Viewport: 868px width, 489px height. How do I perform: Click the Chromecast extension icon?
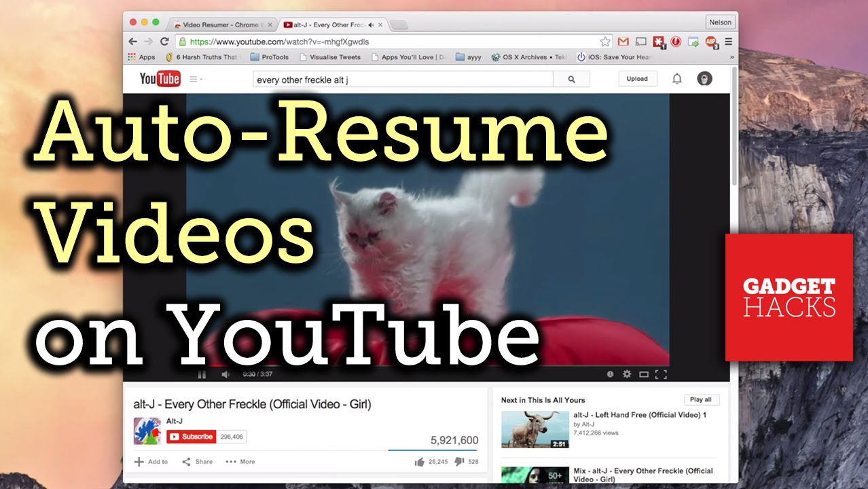(640, 41)
